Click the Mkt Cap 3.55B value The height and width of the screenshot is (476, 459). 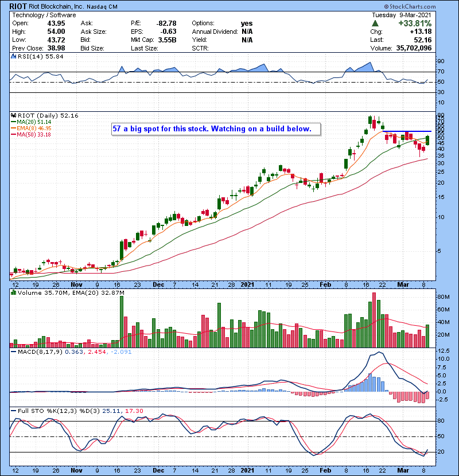coord(167,40)
